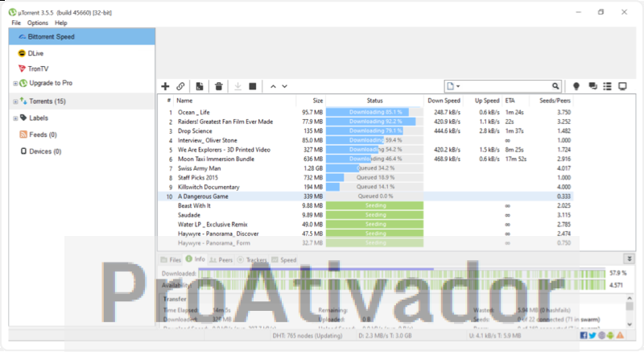644x352 pixels.
Task: Select the Beast With It torrent
Action: (x=194, y=205)
